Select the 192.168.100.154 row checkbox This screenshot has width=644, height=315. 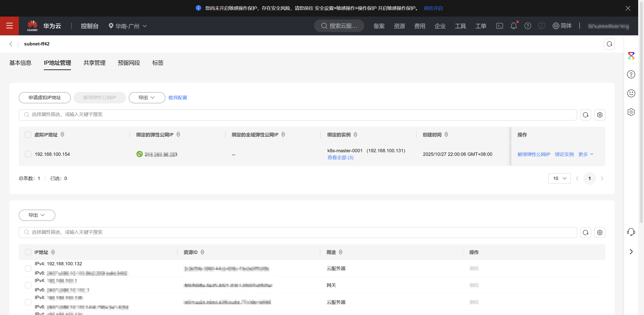28,154
